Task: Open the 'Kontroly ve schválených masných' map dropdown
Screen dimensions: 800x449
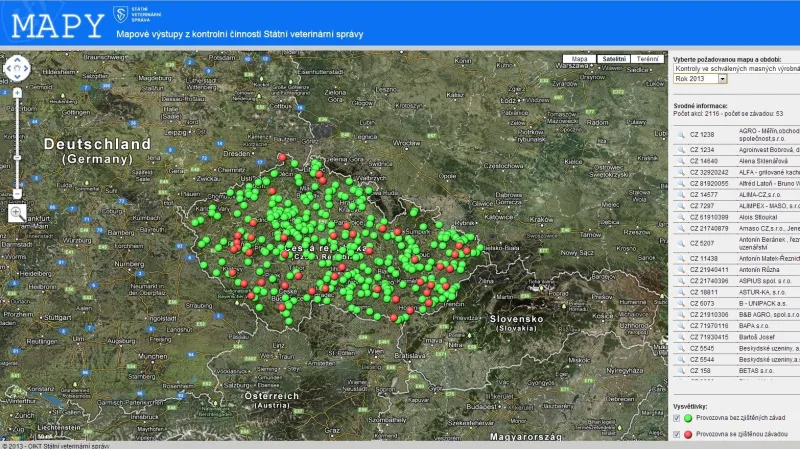Action: pyautogui.click(x=736, y=68)
